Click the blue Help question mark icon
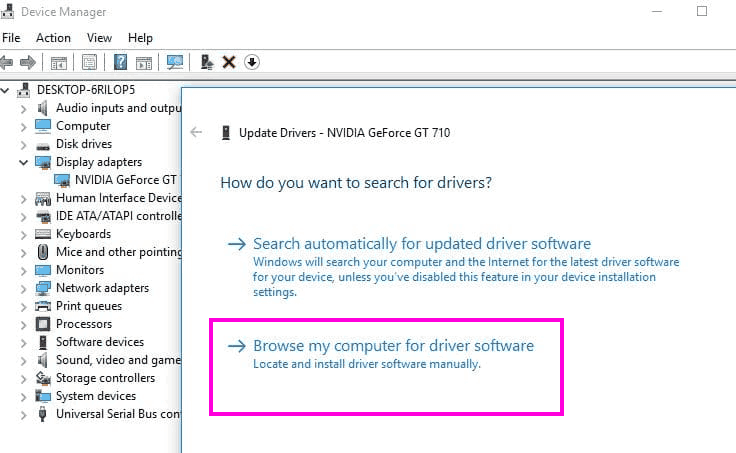The image size is (736, 453). [121, 62]
